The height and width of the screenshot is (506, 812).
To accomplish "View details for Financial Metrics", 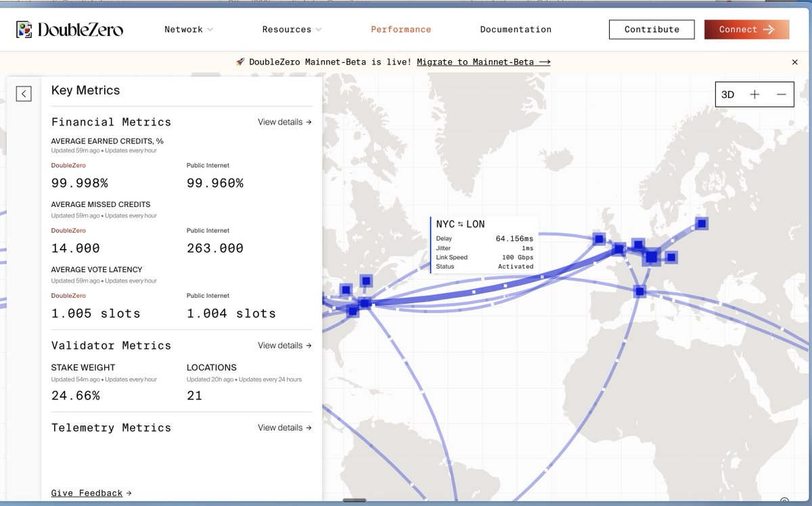I will 285,122.
